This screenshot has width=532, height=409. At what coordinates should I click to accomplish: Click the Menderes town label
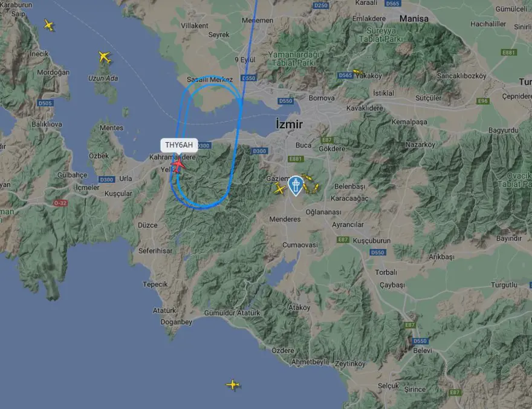coord(285,219)
